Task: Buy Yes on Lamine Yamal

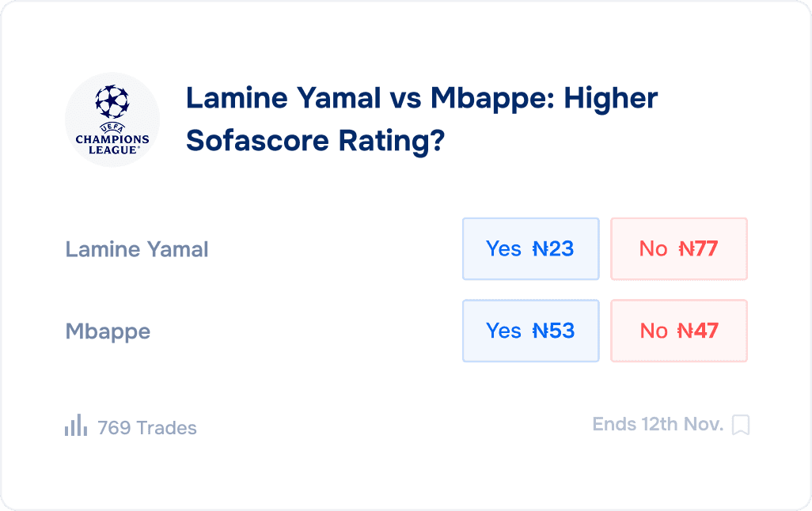Action: click(530, 249)
